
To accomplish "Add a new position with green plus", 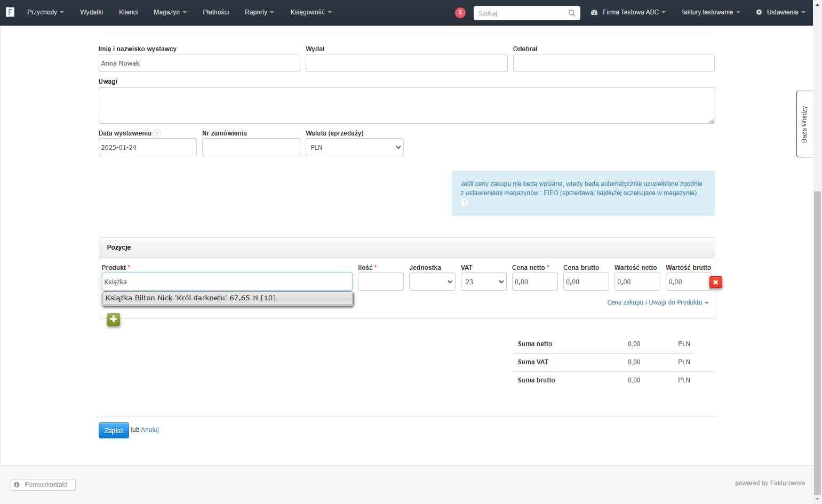I will (x=114, y=319).
